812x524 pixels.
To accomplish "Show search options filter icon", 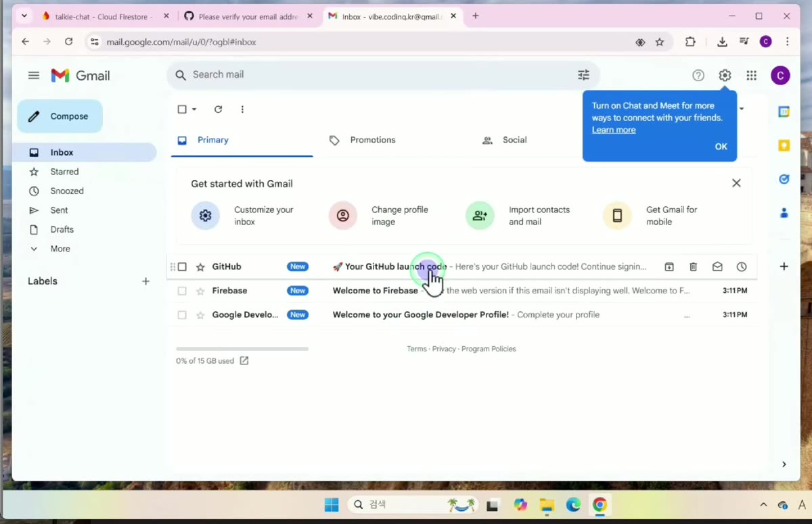I will click(583, 75).
